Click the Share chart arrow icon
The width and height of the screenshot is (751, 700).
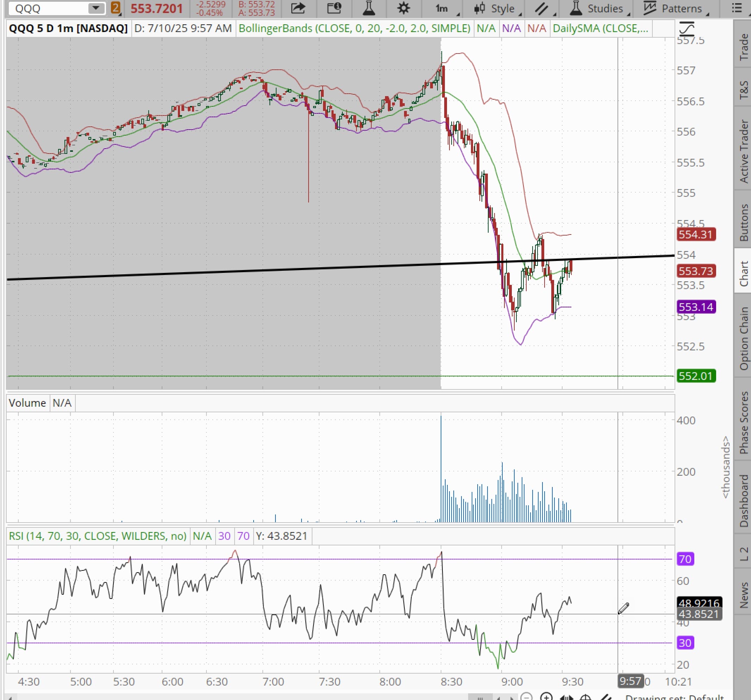(x=298, y=8)
